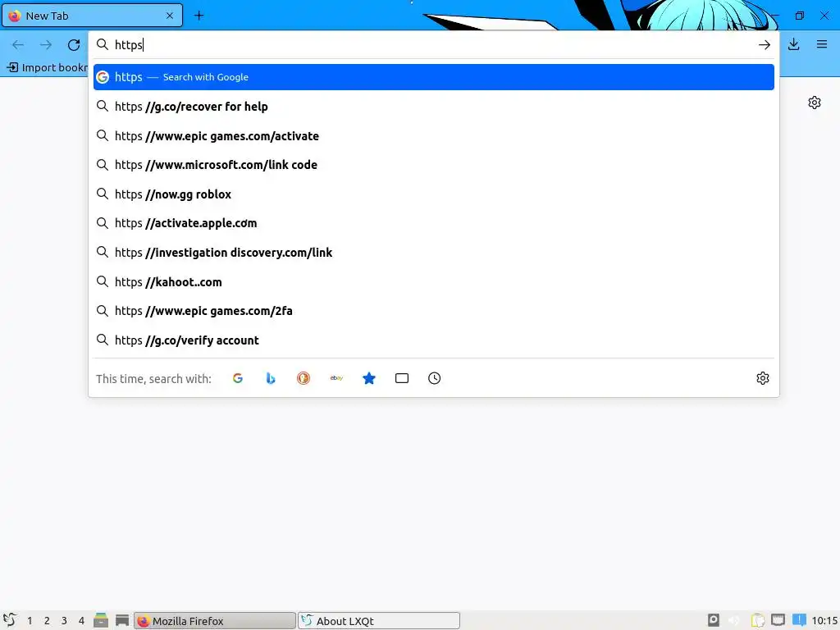Click the Import bookmarks toolbar button
The width and height of the screenshot is (840, 630).
click(x=47, y=67)
